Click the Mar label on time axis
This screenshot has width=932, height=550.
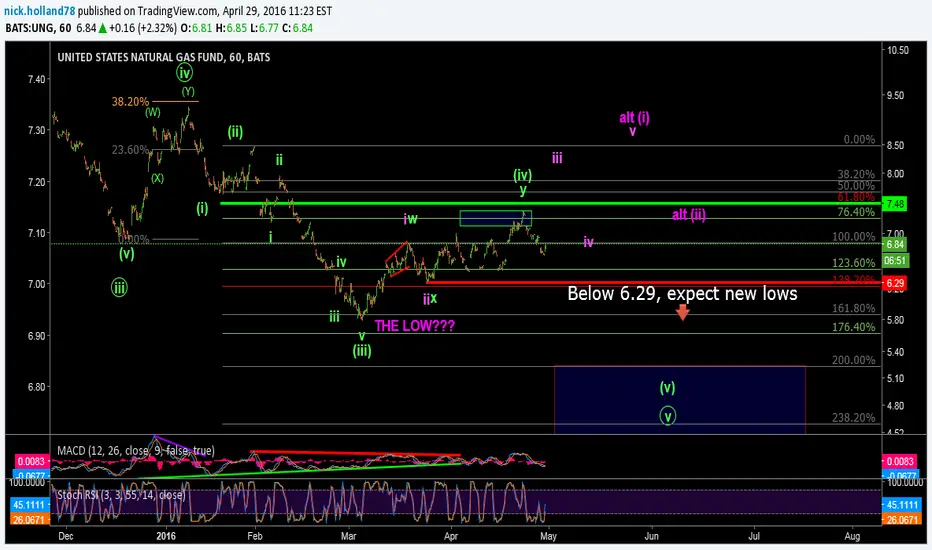pyautogui.click(x=348, y=536)
